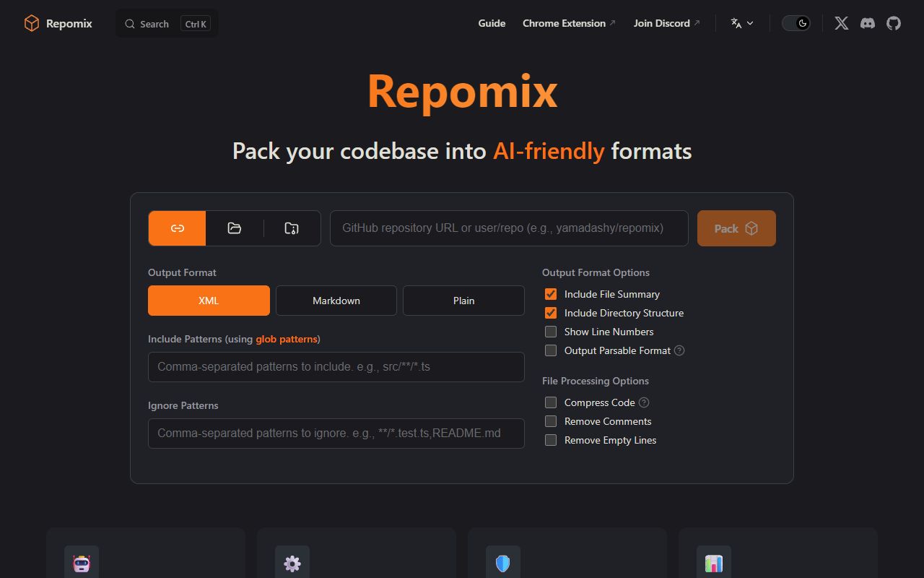Open the Guide menu item
924x578 pixels.
(492, 22)
